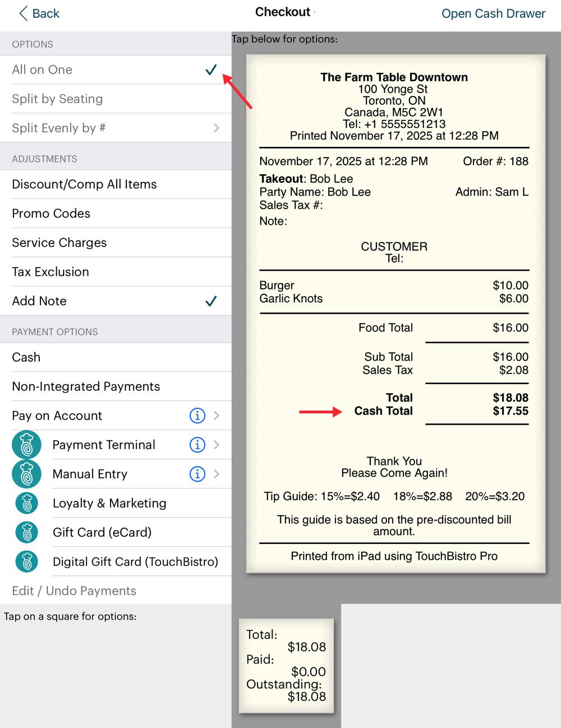Tap Open Cash Drawer
This screenshot has width=561, height=728.
pos(493,13)
